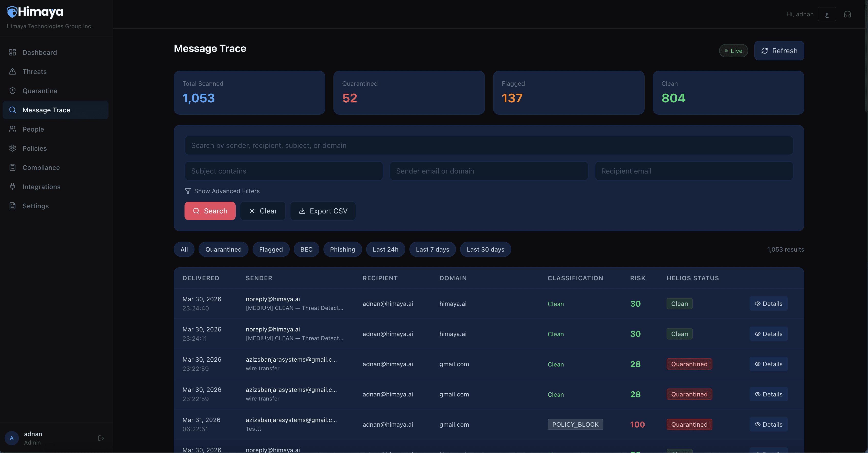Viewport: 868px width, 453px height.
Task: Click the main search input field
Action: tap(489, 146)
